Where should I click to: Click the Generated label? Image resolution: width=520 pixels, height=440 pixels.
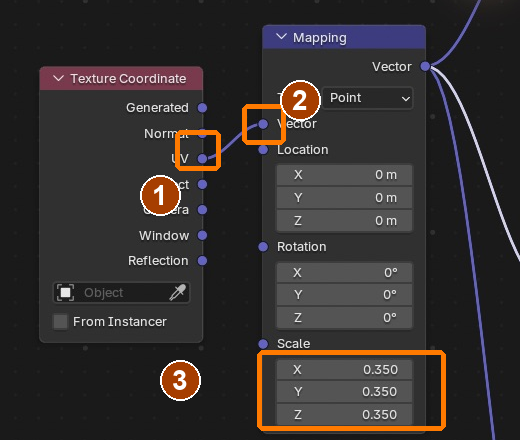tap(157, 108)
